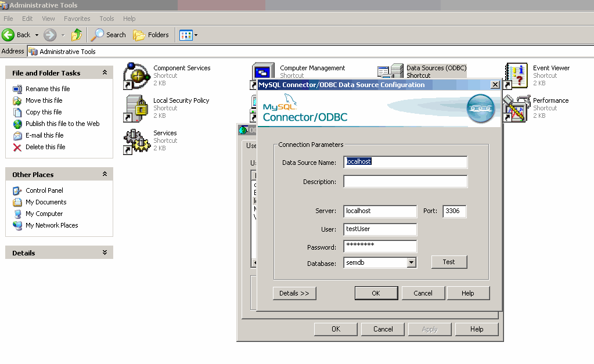Open the Database combo box dropdown
The image size is (594, 364).
[x=412, y=262]
